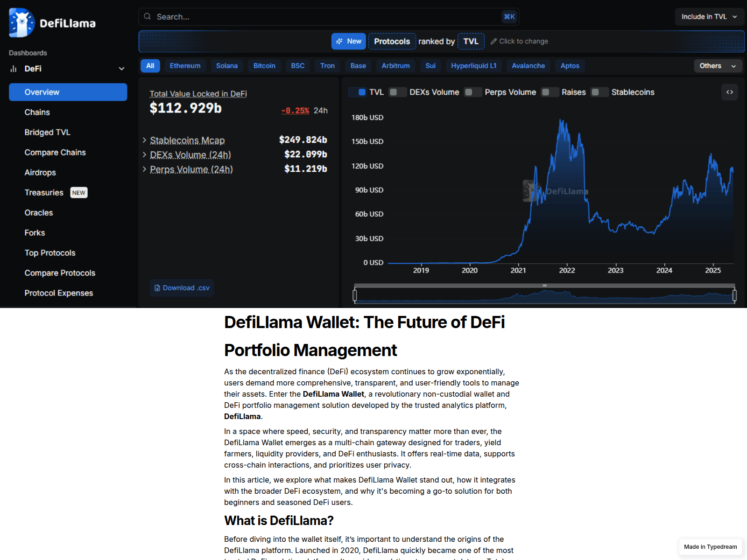Screen dimensions: 747x560
Task: Open Bridged TVL in the sidebar
Action: pyautogui.click(x=48, y=133)
